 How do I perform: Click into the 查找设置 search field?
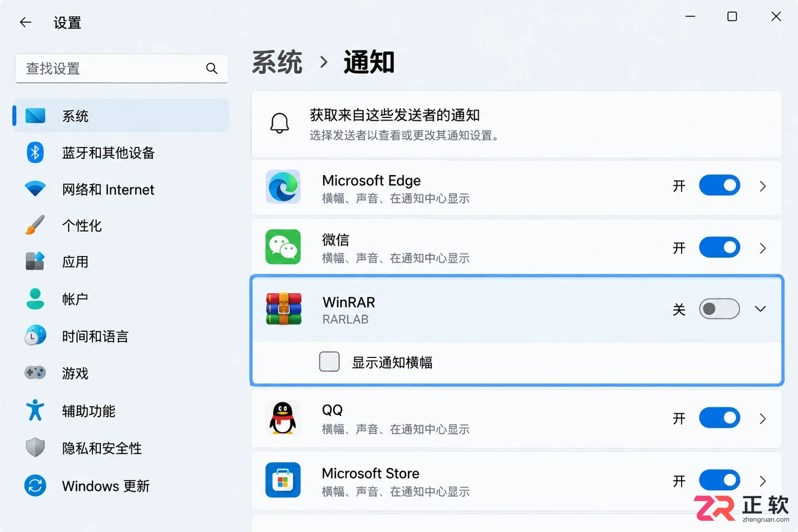point(121,68)
